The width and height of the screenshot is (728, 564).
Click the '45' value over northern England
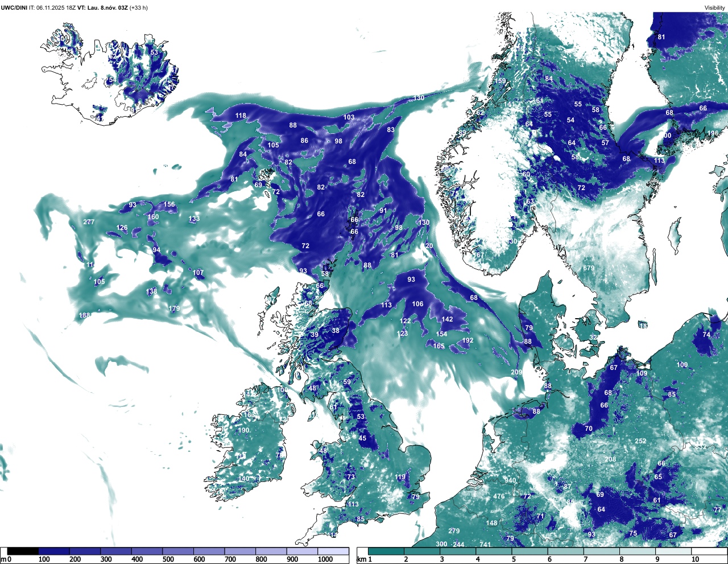click(363, 438)
